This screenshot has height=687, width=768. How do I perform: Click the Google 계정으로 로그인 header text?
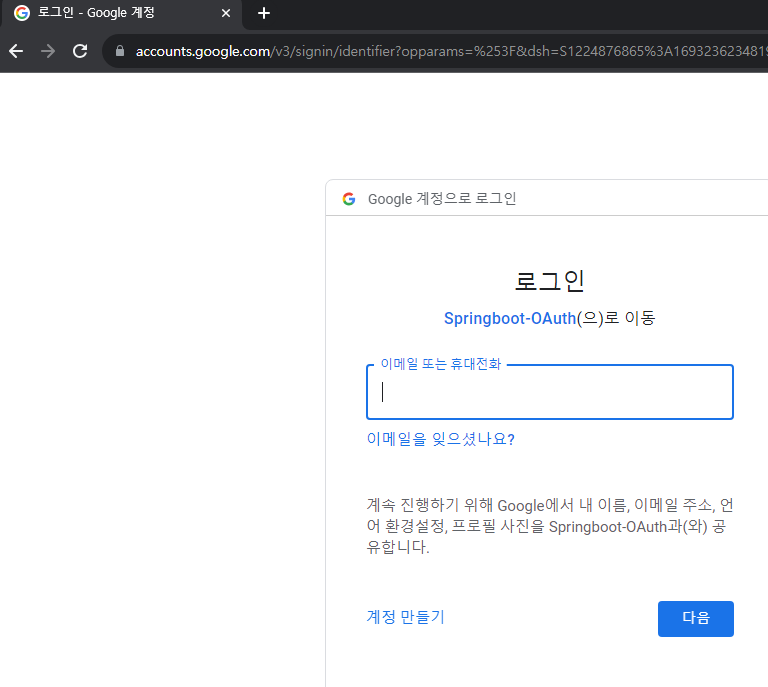(x=442, y=199)
